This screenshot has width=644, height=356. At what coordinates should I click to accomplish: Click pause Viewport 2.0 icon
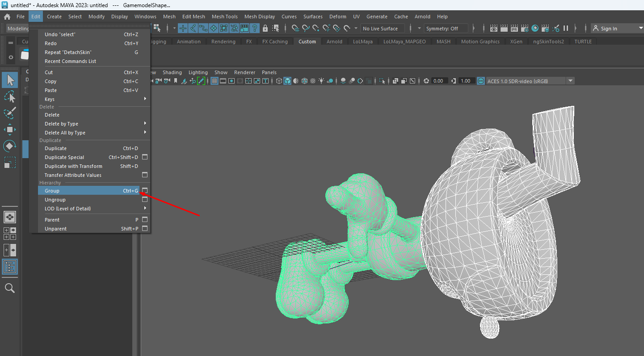pyautogui.click(x=566, y=29)
